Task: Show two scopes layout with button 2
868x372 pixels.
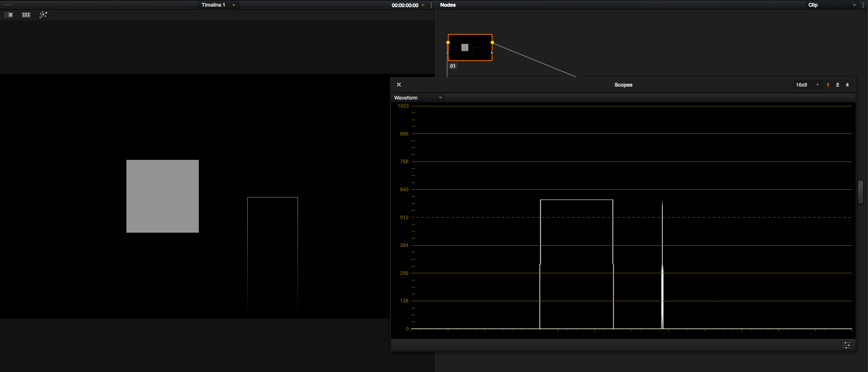Action: [x=837, y=85]
